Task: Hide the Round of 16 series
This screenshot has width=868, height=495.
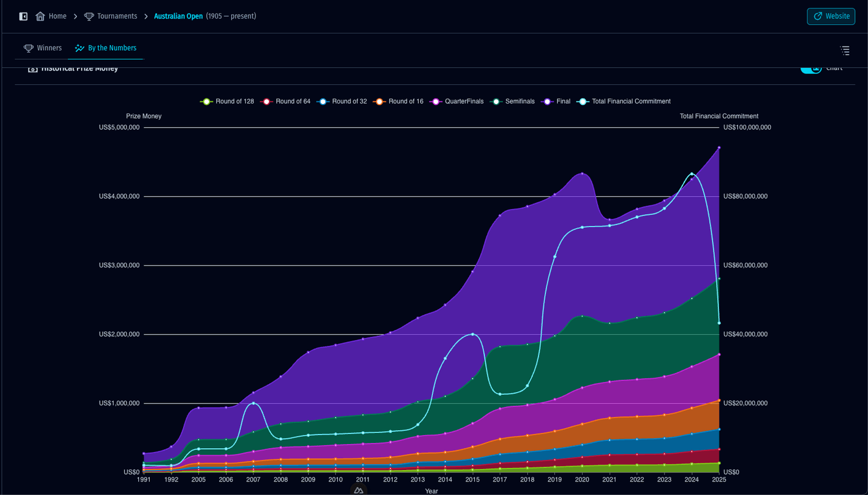Action: click(398, 102)
